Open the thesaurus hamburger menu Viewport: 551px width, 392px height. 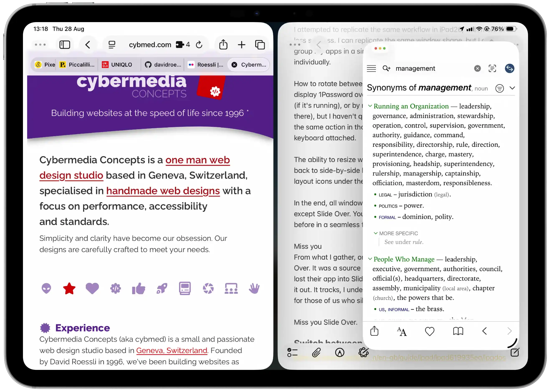pos(371,69)
